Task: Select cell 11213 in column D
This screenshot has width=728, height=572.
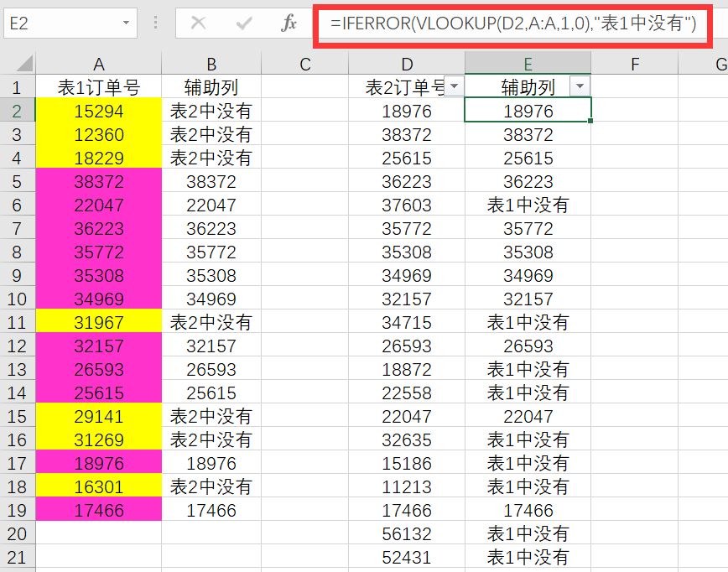Action: (x=407, y=486)
